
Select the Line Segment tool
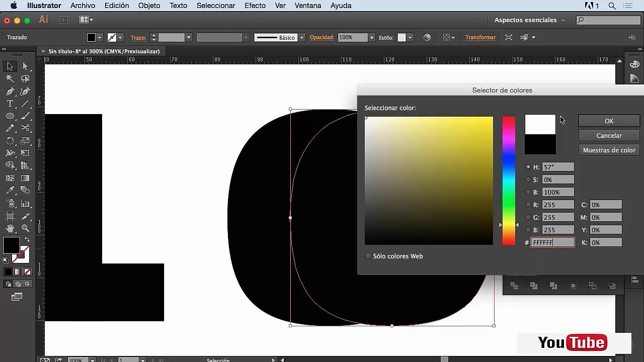point(26,104)
